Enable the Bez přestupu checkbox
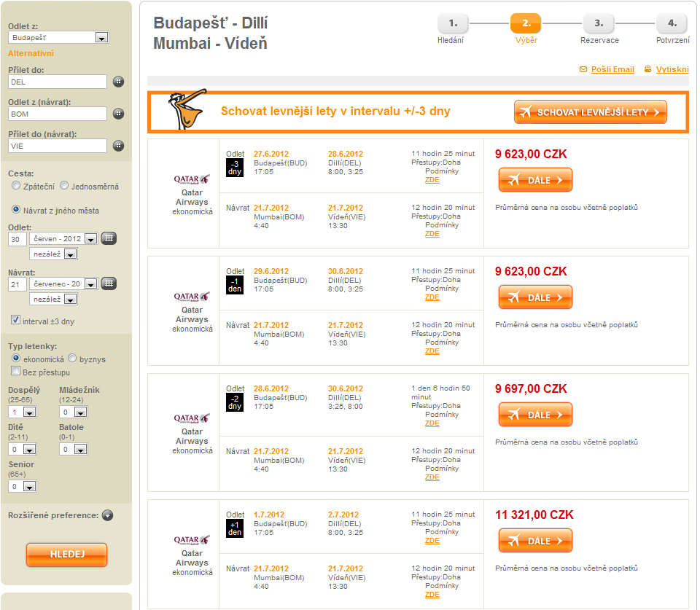The height and width of the screenshot is (610, 700). pyautogui.click(x=16, y=372)
